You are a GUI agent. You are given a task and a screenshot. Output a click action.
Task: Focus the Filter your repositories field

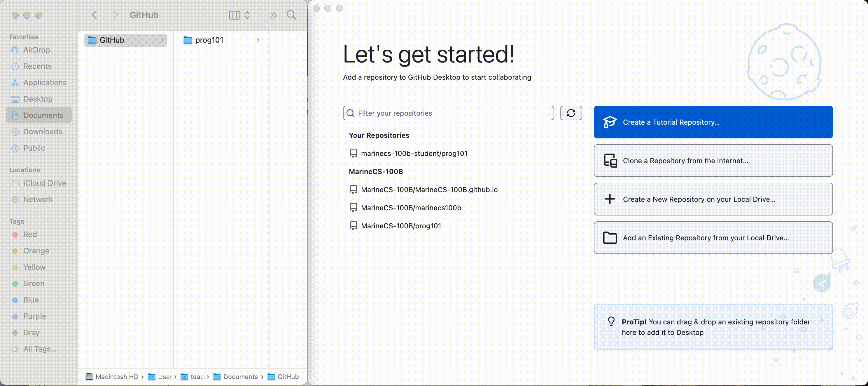pyautogui.click(x=448, y=113)
